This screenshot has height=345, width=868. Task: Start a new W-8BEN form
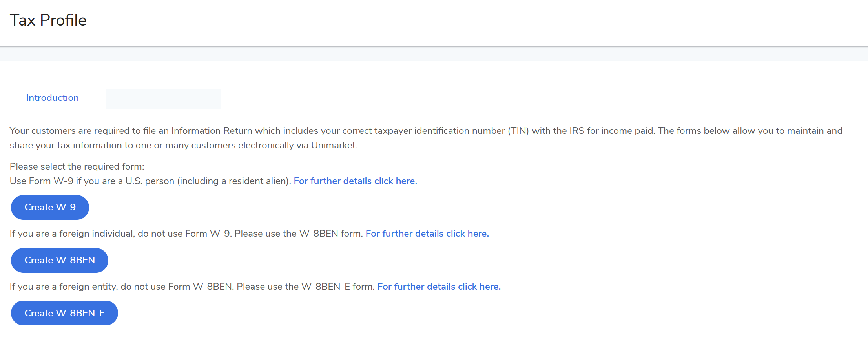(60, 260)
